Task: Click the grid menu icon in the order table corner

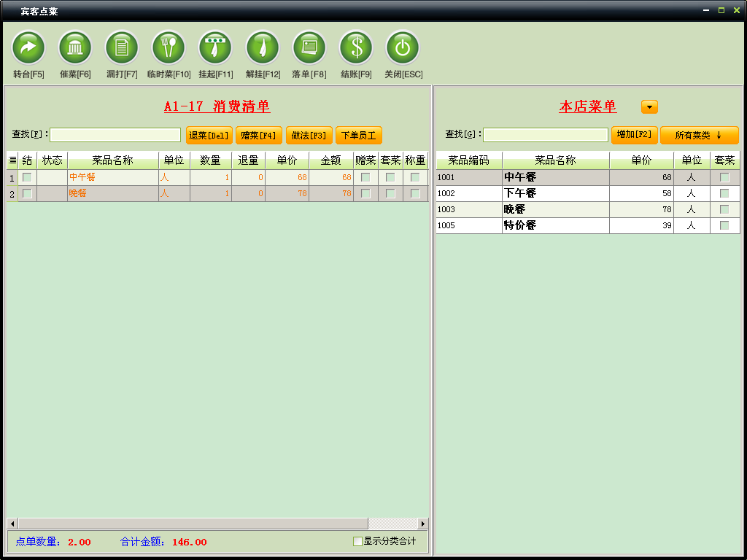Action: pyautogui.click(x=12, y=160)
